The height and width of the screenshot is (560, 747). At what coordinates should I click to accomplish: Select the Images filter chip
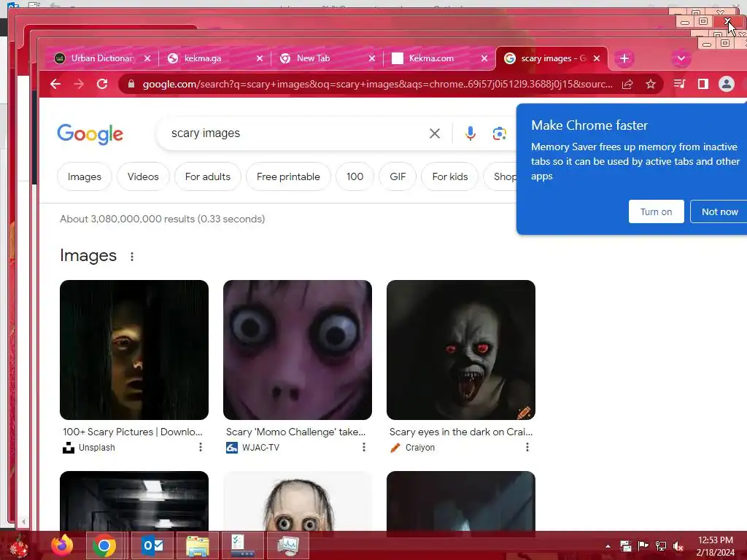[x=85, y=176]
